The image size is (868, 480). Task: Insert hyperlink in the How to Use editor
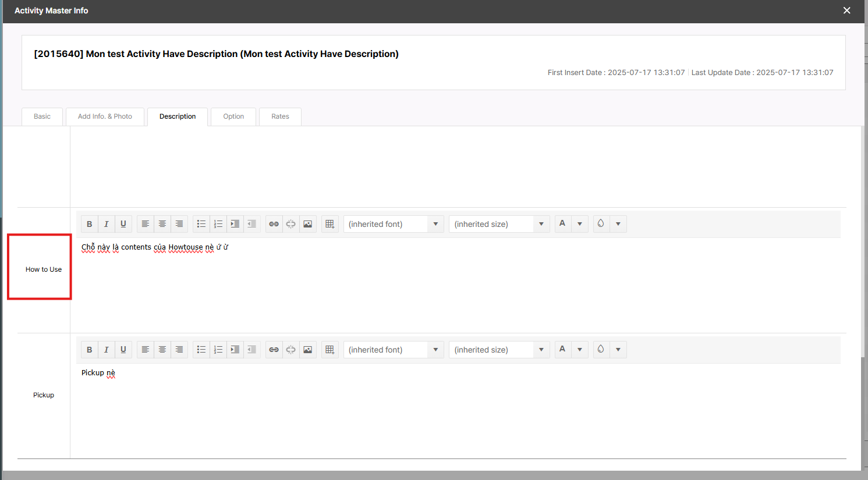pyautogui.click(x=274, y=224)
